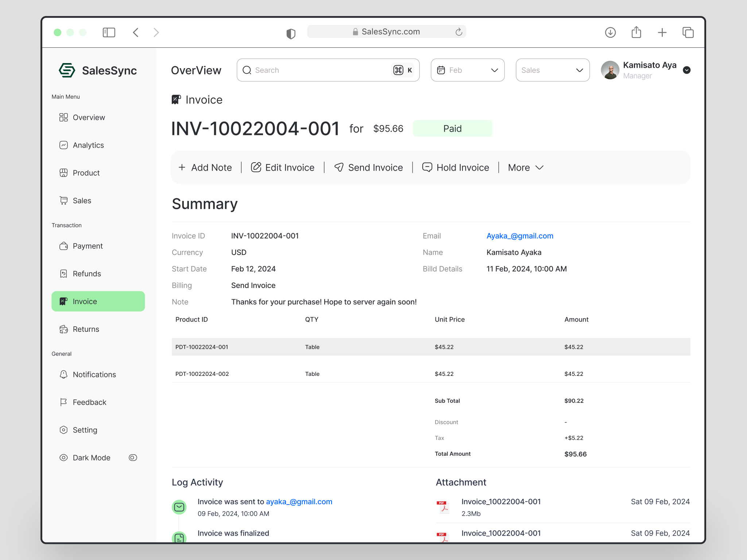Viewport: 747px width, 560px height.
Task: Select the Analytics sidebar icon
Action: (x=64, y=145)
